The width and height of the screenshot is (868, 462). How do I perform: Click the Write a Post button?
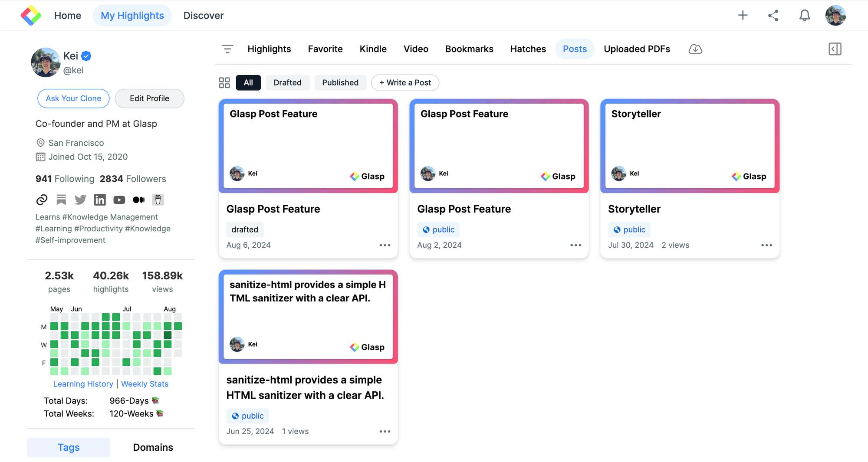pos(405,83)
